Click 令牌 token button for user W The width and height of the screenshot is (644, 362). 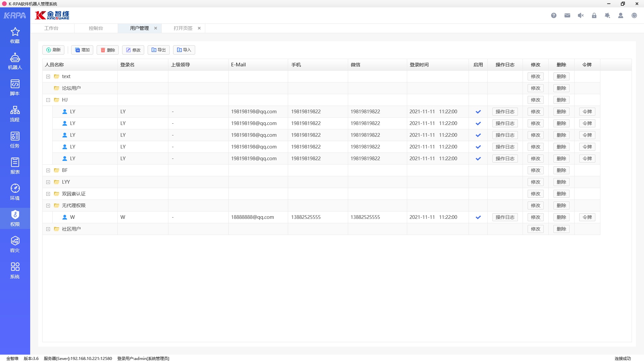pyautogui.click(x=587, y=217)
